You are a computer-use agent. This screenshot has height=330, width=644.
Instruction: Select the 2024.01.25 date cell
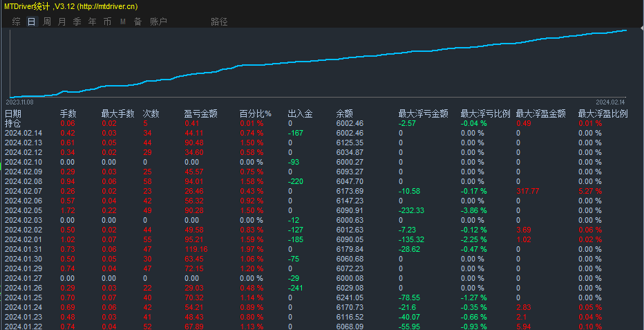coord(23,297)
